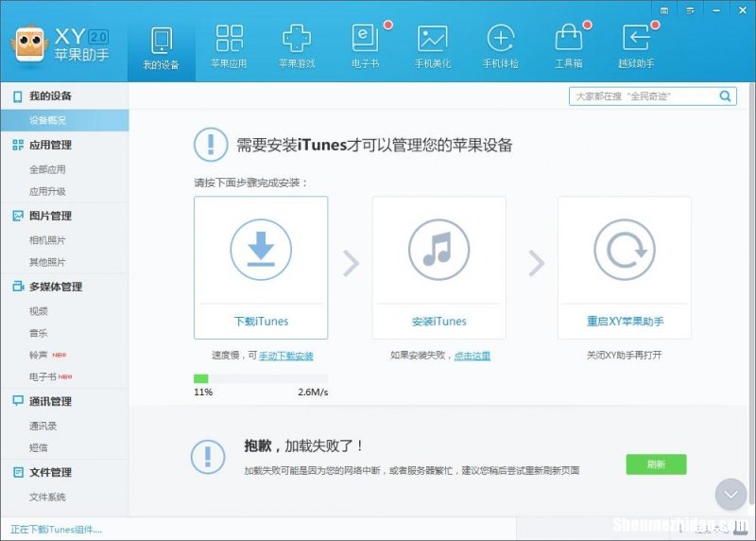Open the 电子书 ebook tab

coord(365,47)
